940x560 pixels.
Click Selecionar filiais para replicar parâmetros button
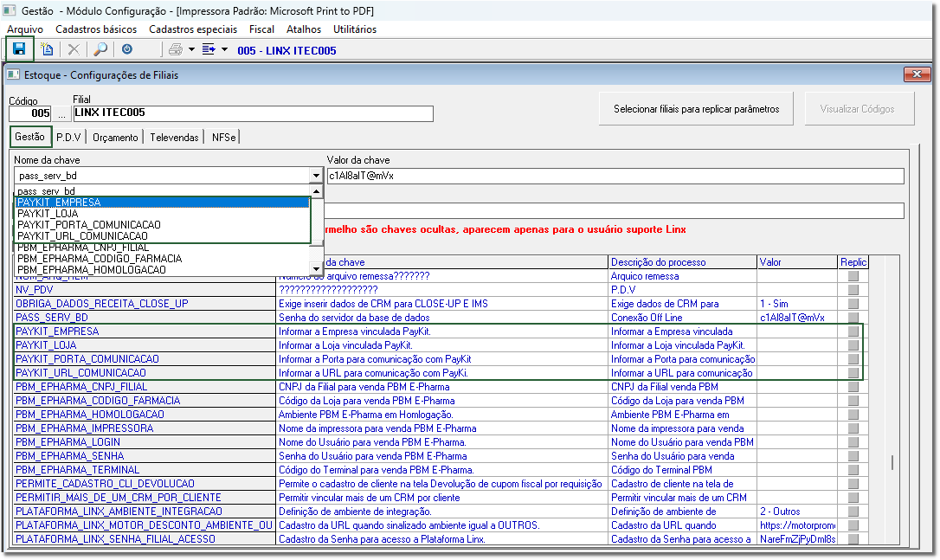pyautogui.click(x=696, y=108)
